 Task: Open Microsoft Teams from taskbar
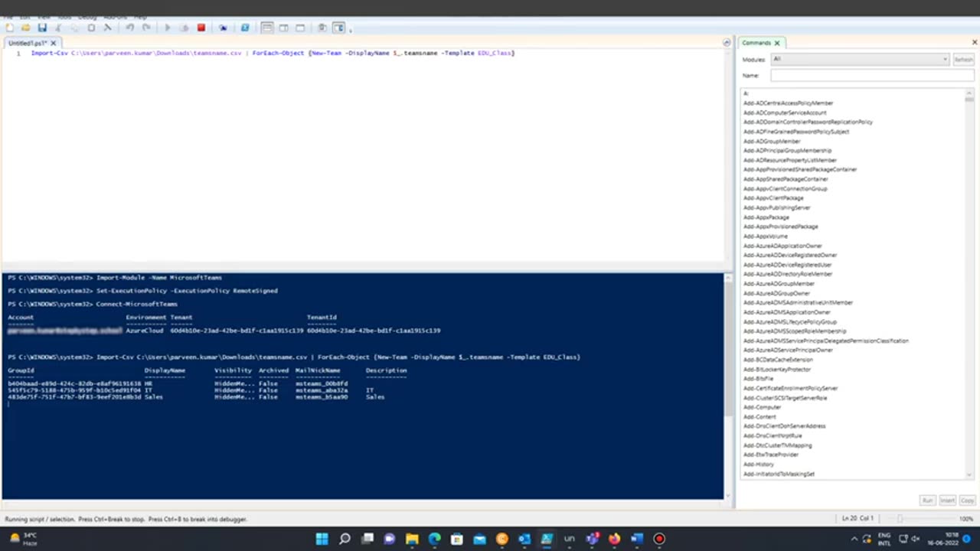[x=592, y=539]
